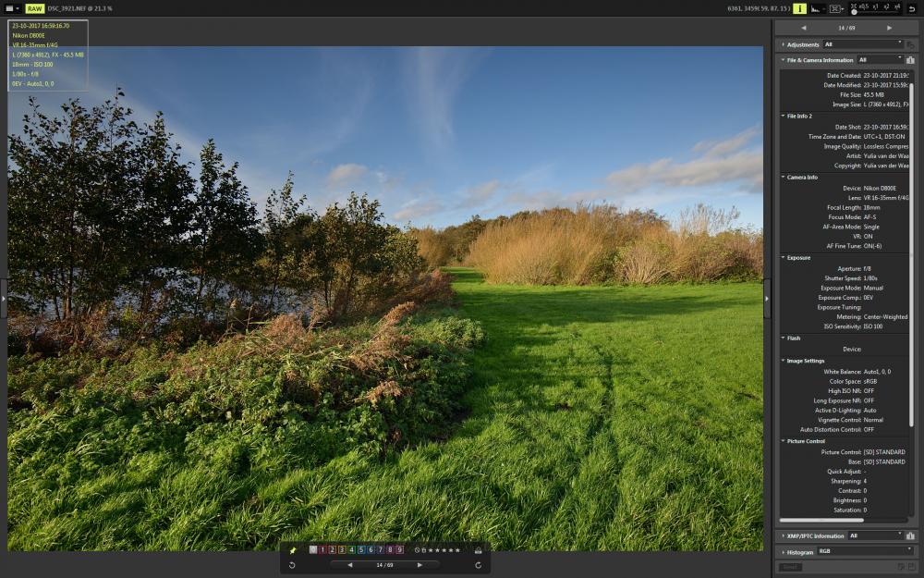The width and height of the screenshot is (924, 578).
Task: Collapse the Exposure group
Action: (784, 258)
